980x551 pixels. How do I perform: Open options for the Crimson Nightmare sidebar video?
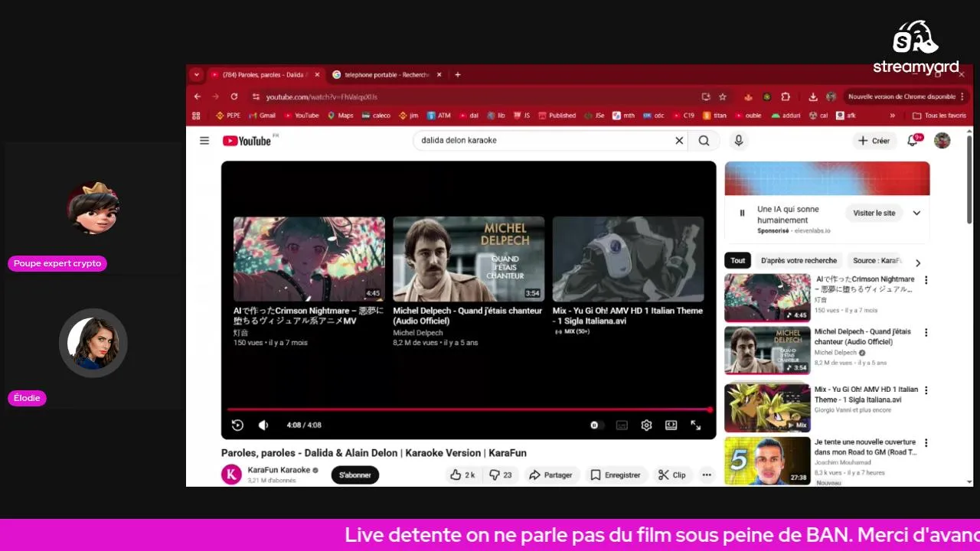pyautogui.click(x=926, y=280)
